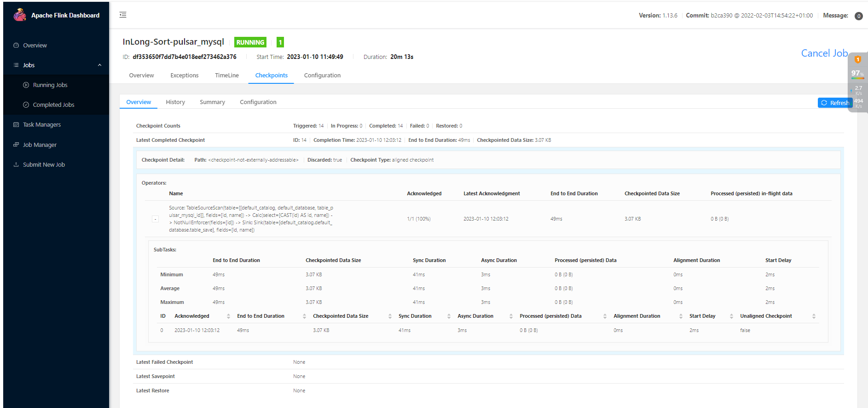The height and width of the screenshot is (408, 868).
Task: Click the Job Manager build icon
Action: [16, 145]
